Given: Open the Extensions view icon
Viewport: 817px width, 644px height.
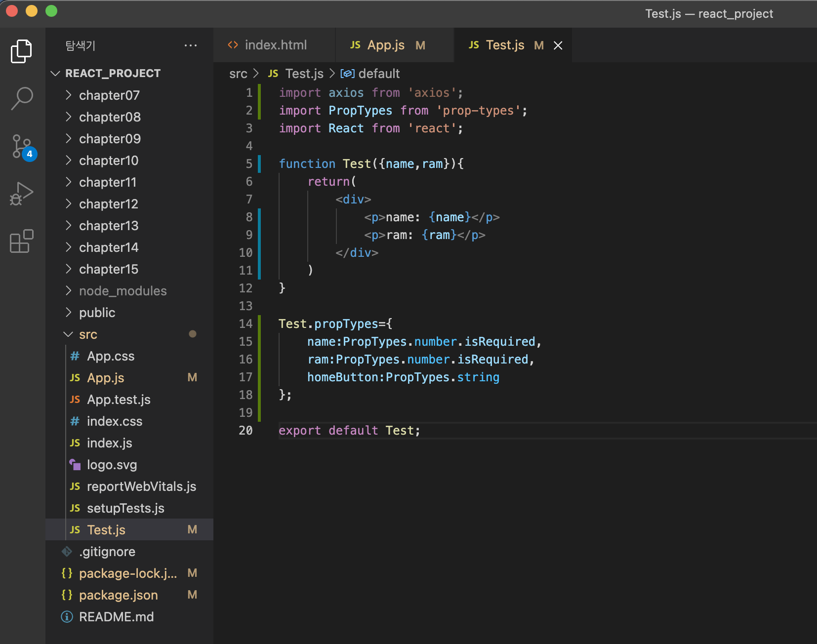Looking at the screenshot, I should (22, 241).
